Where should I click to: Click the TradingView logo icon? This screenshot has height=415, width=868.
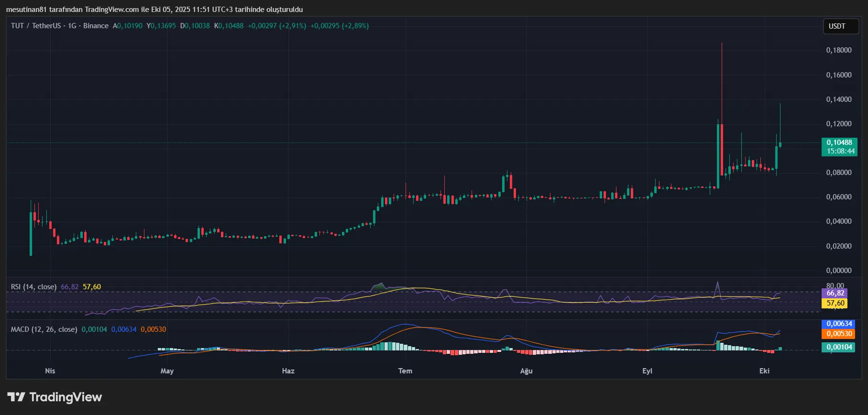[16, 397]
